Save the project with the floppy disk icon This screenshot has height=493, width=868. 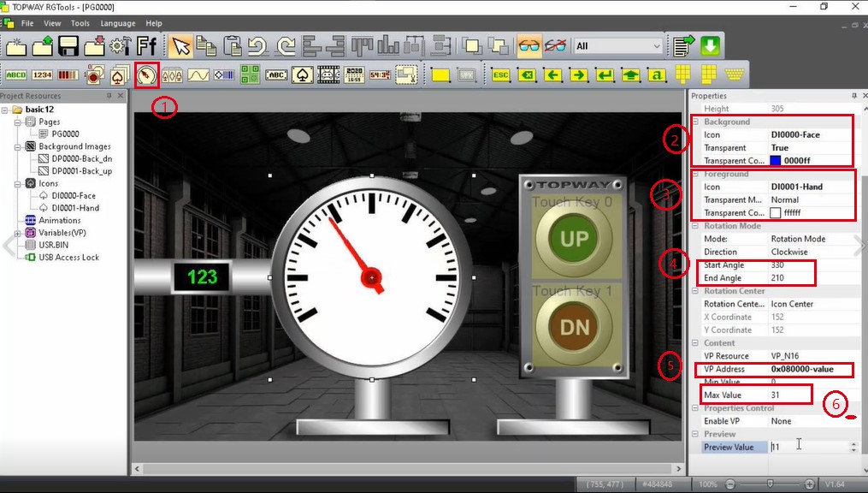click(68, 46)
